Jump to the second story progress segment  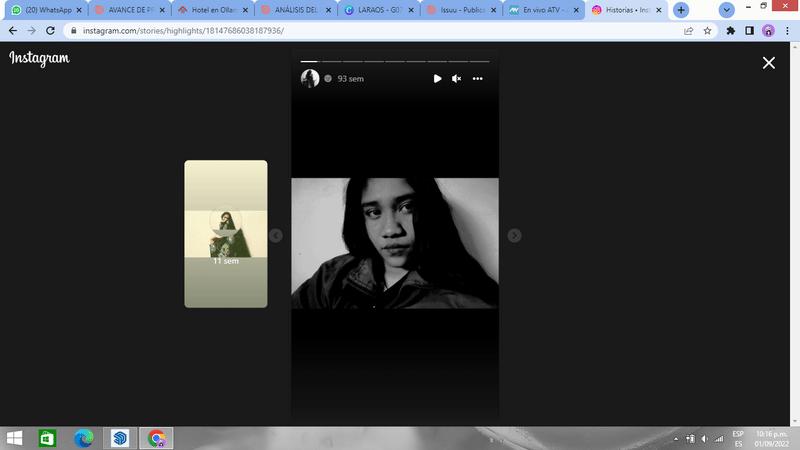[x=332, y=61]
